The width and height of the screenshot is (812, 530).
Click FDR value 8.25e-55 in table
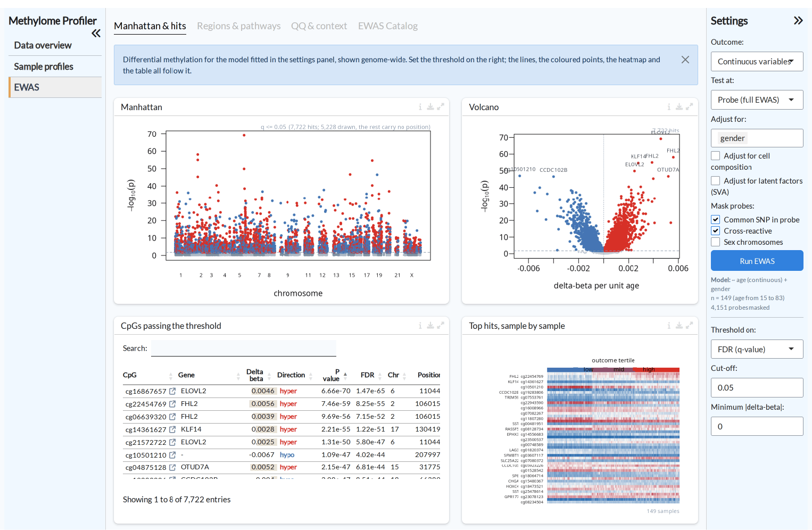tap(370, 404)
